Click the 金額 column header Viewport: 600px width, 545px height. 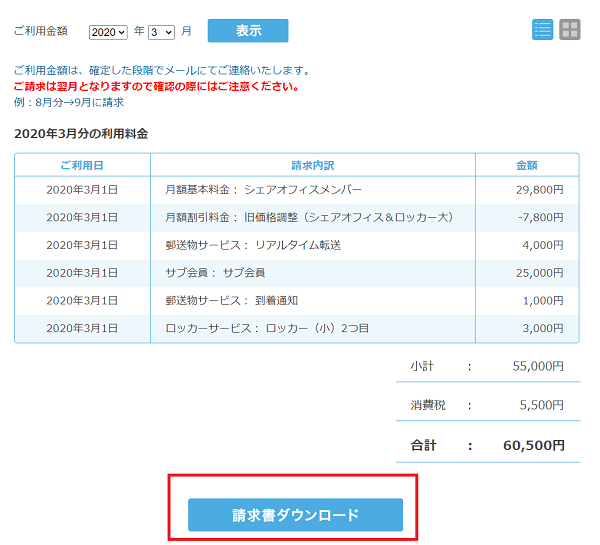coord(526,165)
